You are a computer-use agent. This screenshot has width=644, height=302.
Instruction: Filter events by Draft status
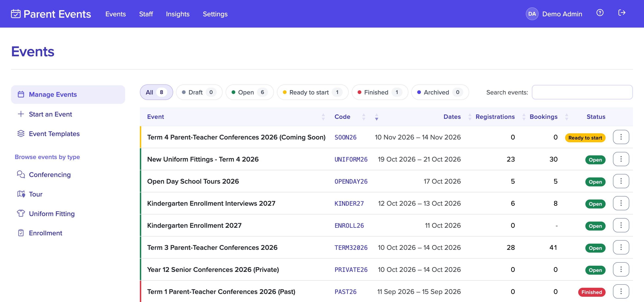click(x=199, y=92)
